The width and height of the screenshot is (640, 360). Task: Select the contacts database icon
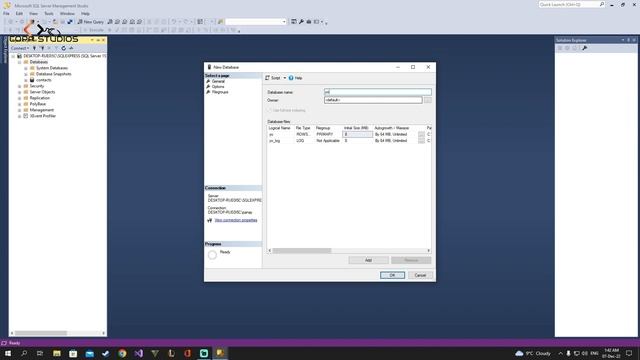point(32,80)
